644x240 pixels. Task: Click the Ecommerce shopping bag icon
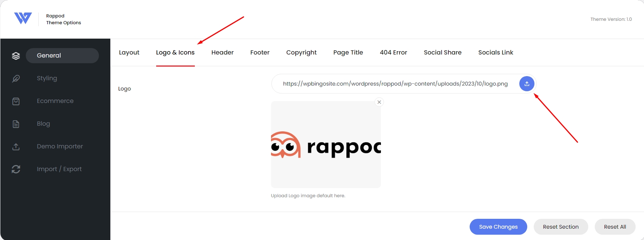point(16,101)
